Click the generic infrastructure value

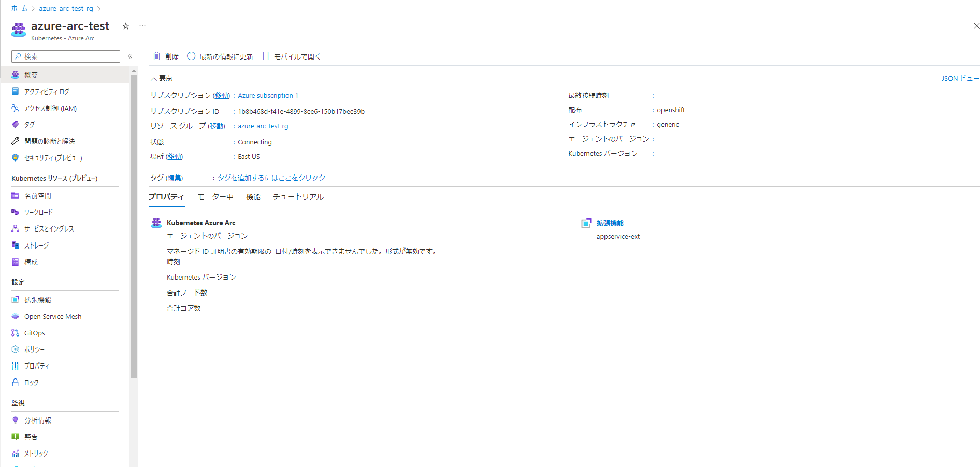668,125
